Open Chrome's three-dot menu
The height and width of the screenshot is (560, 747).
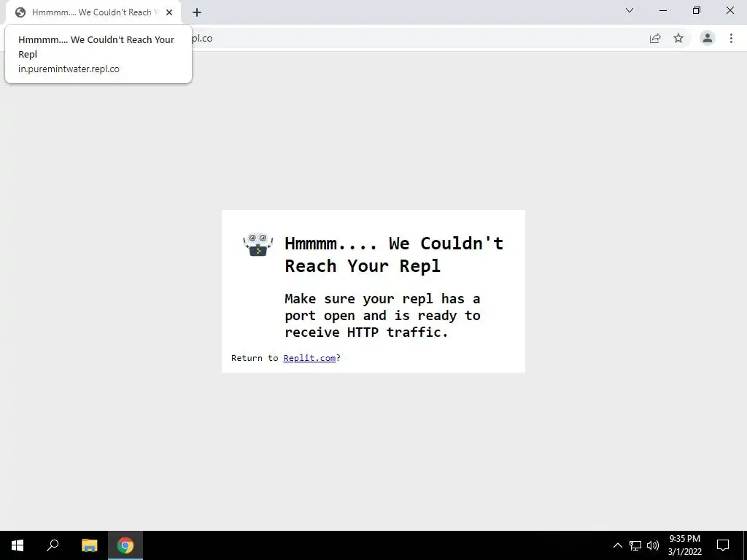pos(731,38)
